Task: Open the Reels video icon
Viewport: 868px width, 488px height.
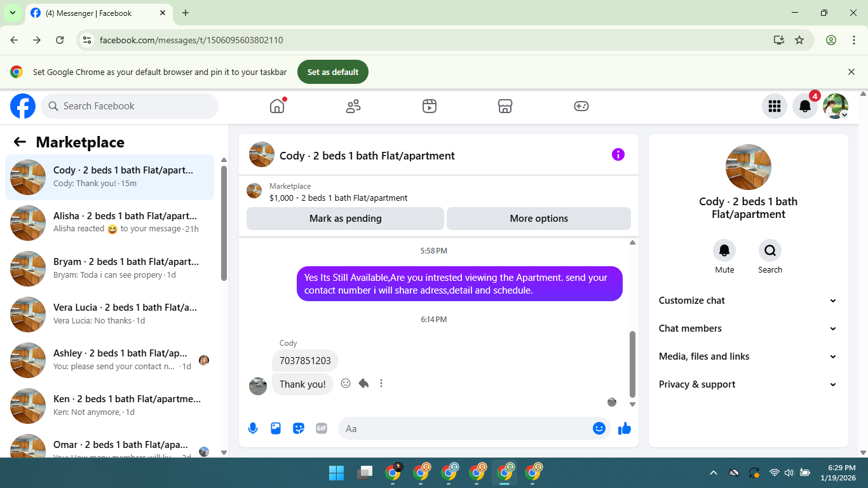Action: click(430, 106)
